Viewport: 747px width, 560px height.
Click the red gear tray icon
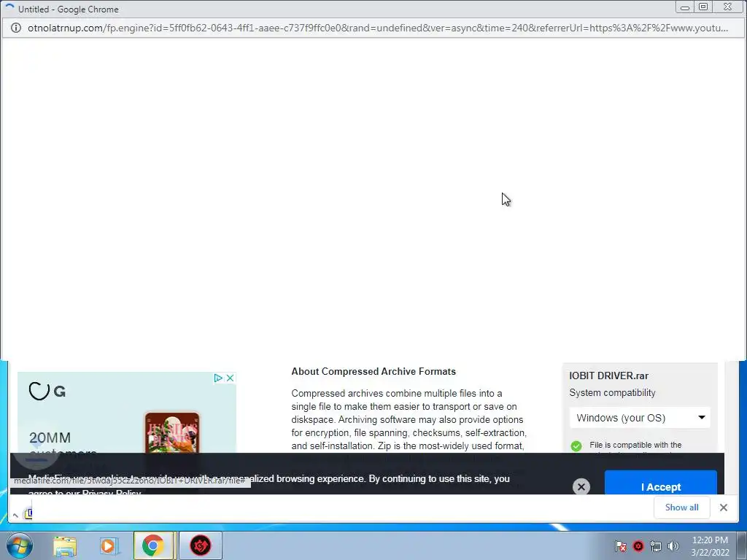(x=638, y=547)
